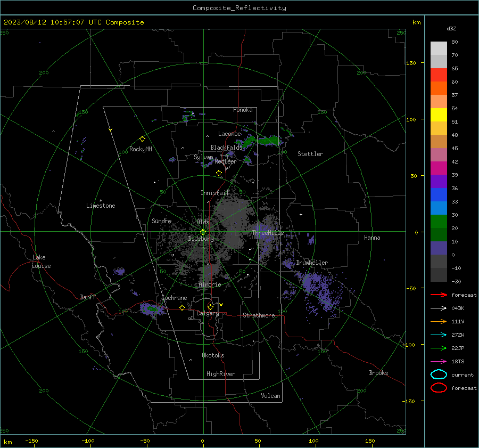This screenshot has width=479, height=448.
Task: Click white plus marker west of Hanna
Action: point(301,214)
